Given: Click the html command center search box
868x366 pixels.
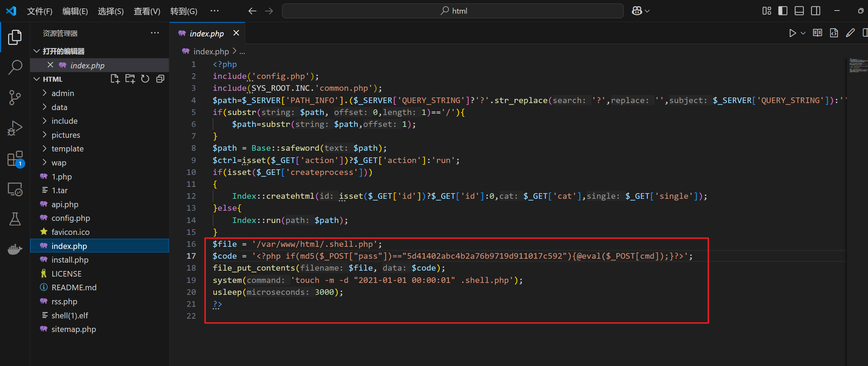Looking at the screenshot, I should coord(453,11).
